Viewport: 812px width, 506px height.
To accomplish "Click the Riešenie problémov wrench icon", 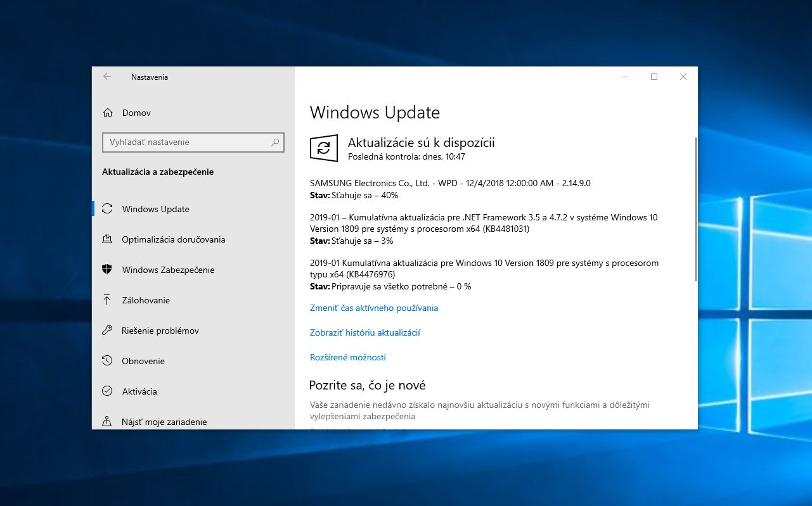I will tap(107, 331).
